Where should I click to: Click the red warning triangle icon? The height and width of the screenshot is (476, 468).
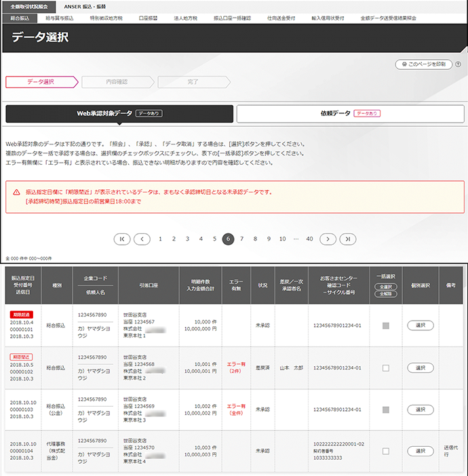16,192
